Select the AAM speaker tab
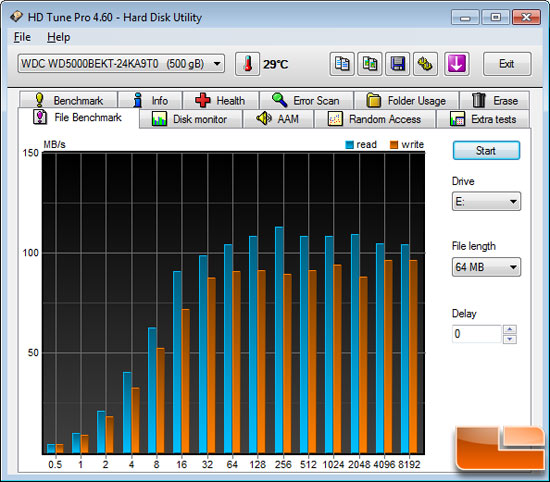Viewport: 550px width, 482px height. [278, 119]
